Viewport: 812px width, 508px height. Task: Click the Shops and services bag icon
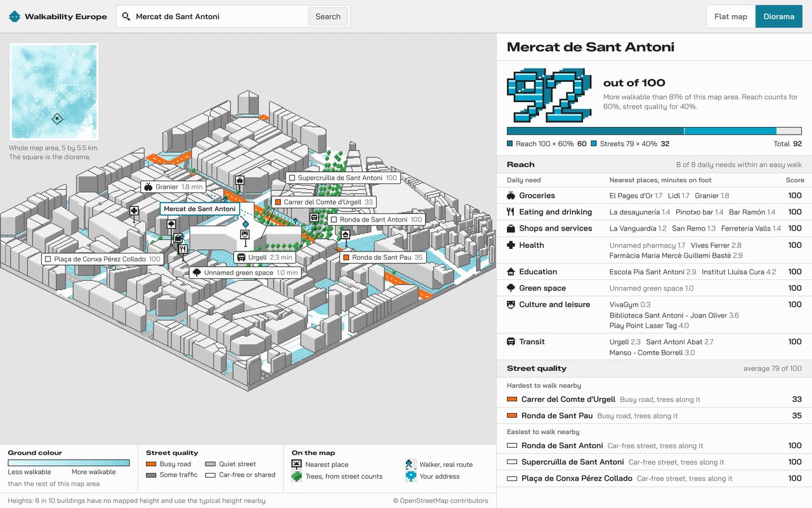coord(511,229)
